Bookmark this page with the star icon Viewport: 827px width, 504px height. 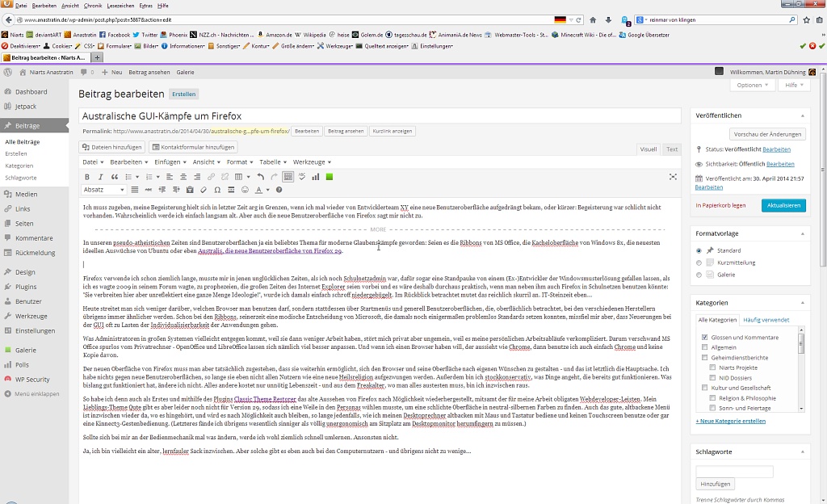[x=807, y=20]
